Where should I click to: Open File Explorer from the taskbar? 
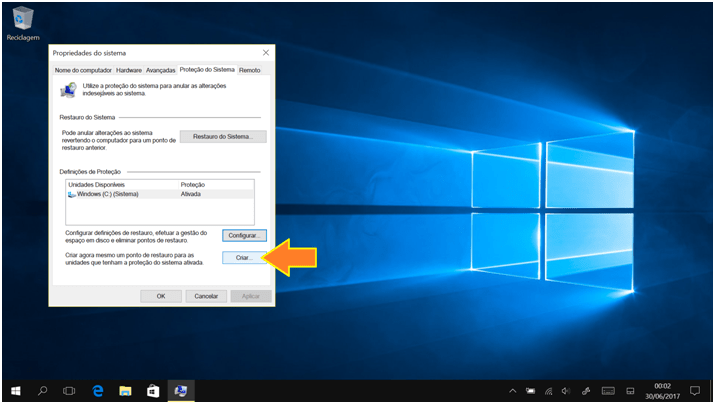[x=126, y=390]
